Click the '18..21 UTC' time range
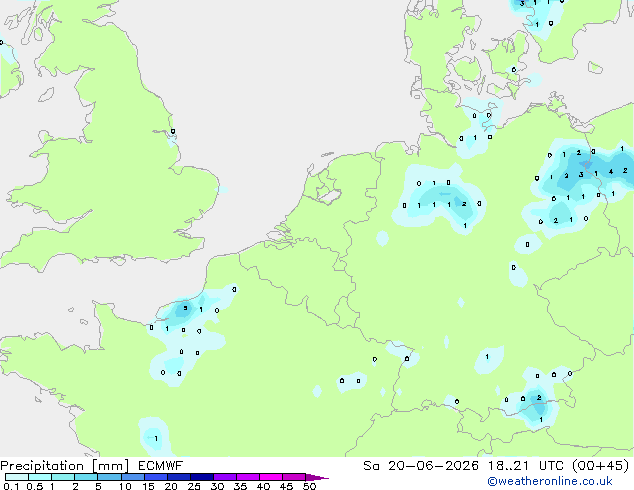Viewport: 634px width, 490px height. (525, 466)
